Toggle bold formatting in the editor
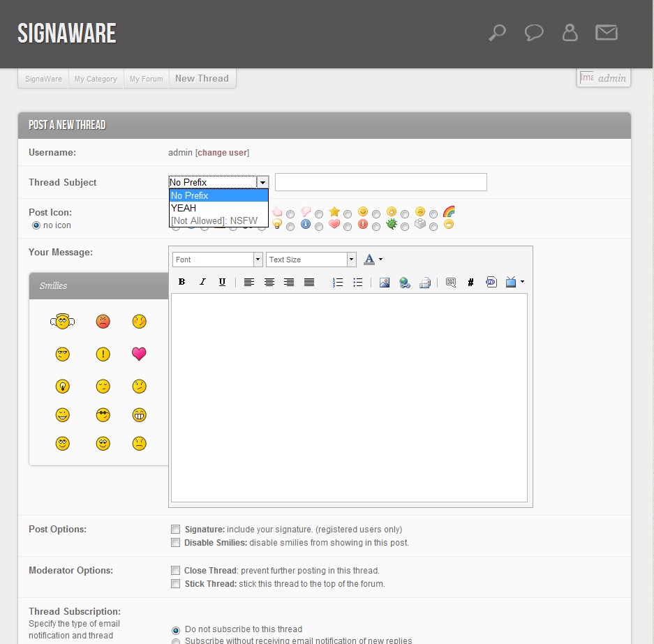 [181, 282]
